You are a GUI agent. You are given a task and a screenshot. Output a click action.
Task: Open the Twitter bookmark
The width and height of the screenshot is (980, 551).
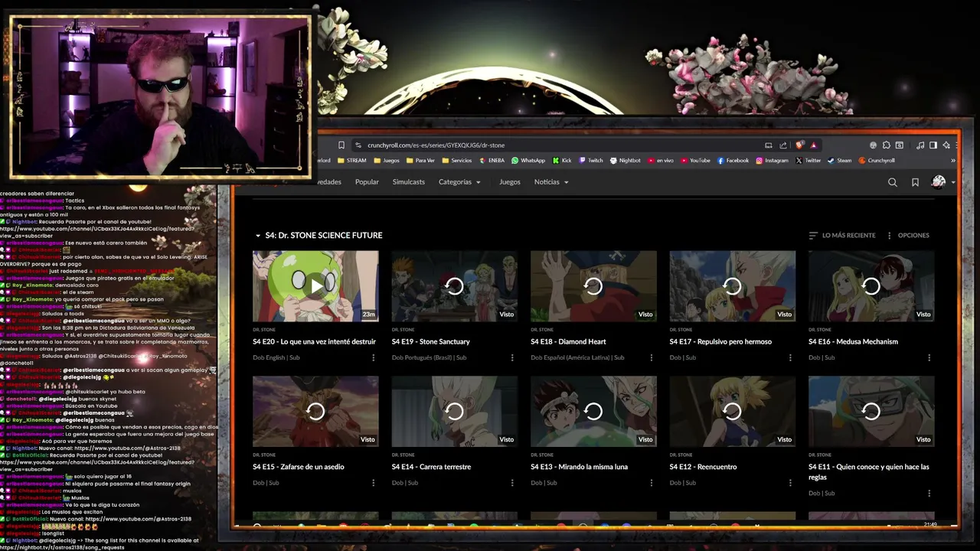(x=808, y=161)
